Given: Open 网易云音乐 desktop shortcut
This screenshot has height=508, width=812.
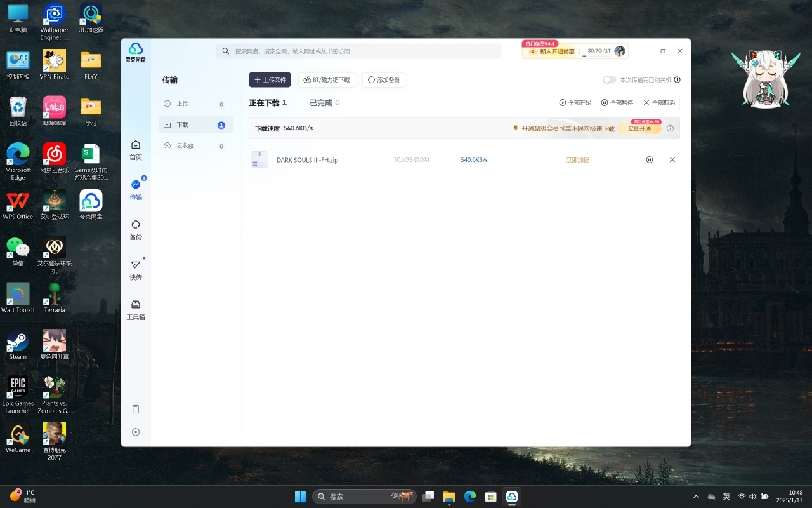Looking at the screenshot, I should point(55,158).
